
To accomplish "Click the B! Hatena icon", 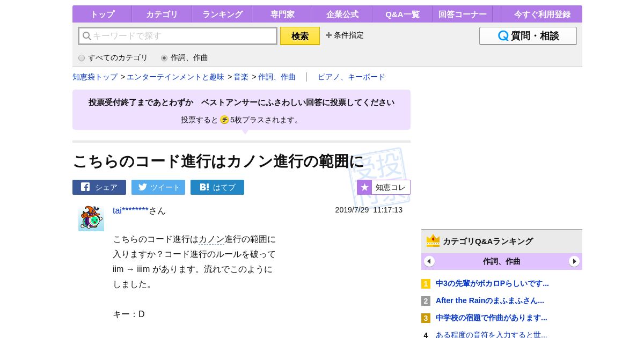I will coord(204,187).
